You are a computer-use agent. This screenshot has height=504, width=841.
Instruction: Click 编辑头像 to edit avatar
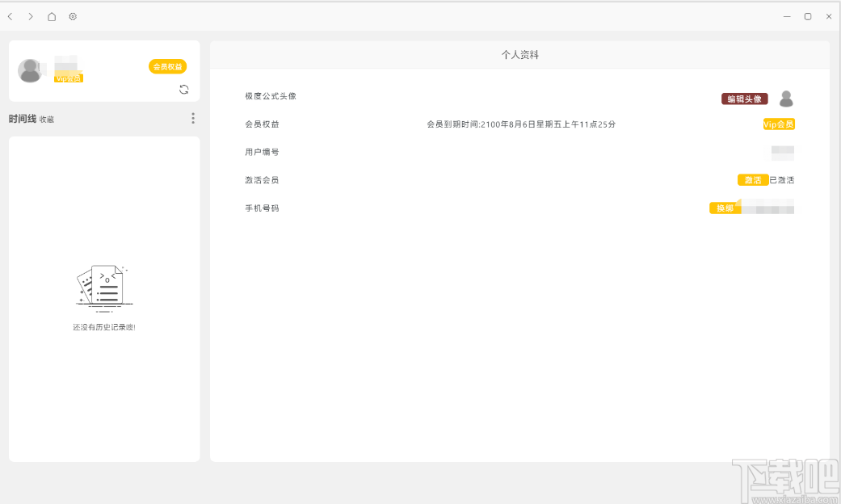click(x=743, y=97)
